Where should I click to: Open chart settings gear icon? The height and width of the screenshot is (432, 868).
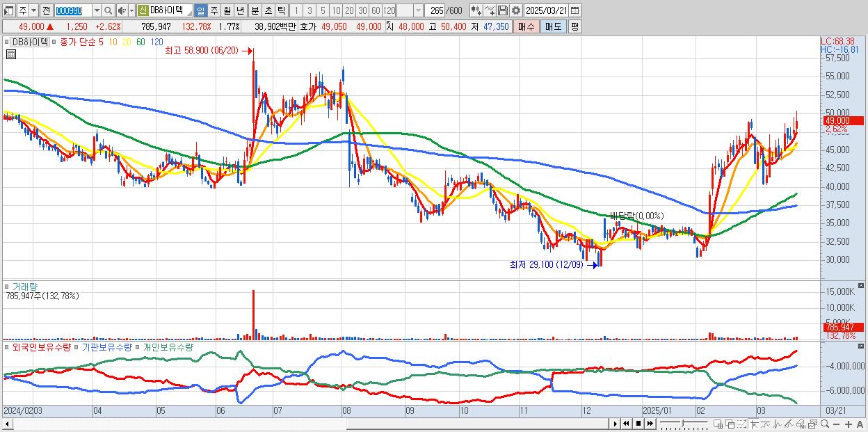tap(516, 11)
